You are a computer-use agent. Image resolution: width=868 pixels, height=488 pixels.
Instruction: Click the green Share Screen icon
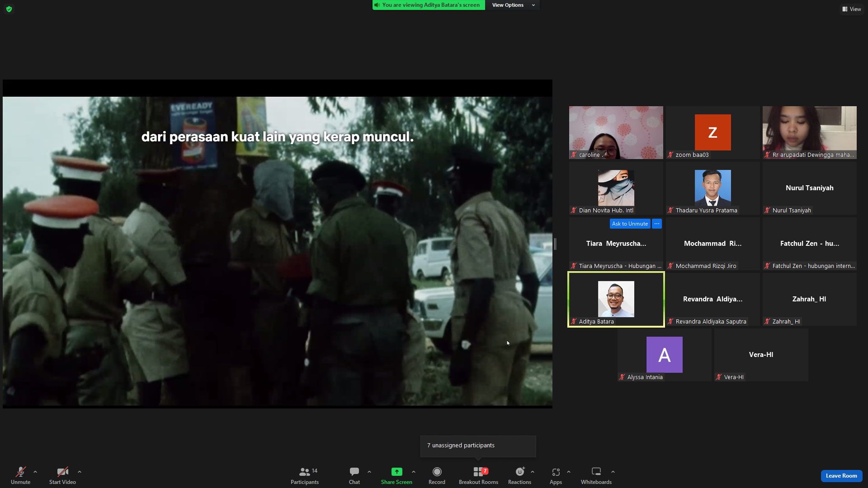point(396,472)
